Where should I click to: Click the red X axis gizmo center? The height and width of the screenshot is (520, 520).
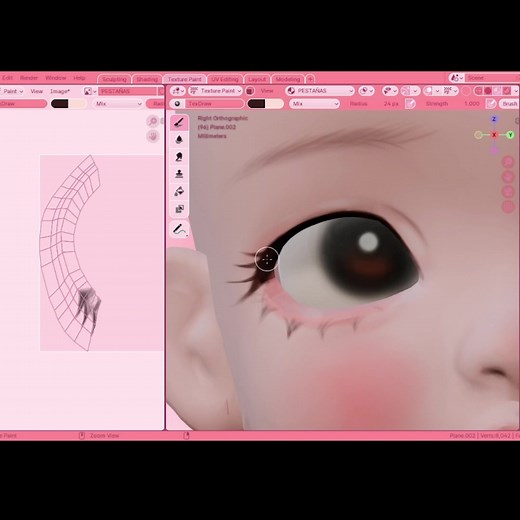[494, 135]
